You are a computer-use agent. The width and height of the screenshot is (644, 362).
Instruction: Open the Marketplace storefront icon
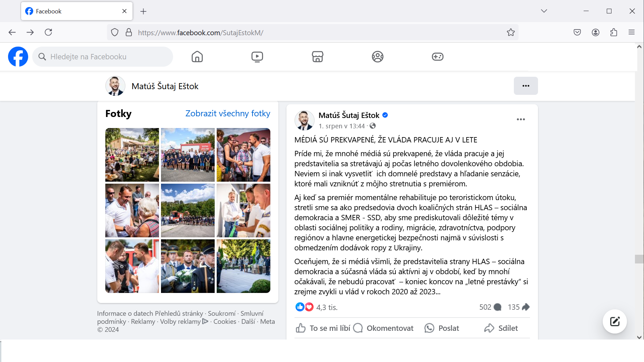click(317, 57)
